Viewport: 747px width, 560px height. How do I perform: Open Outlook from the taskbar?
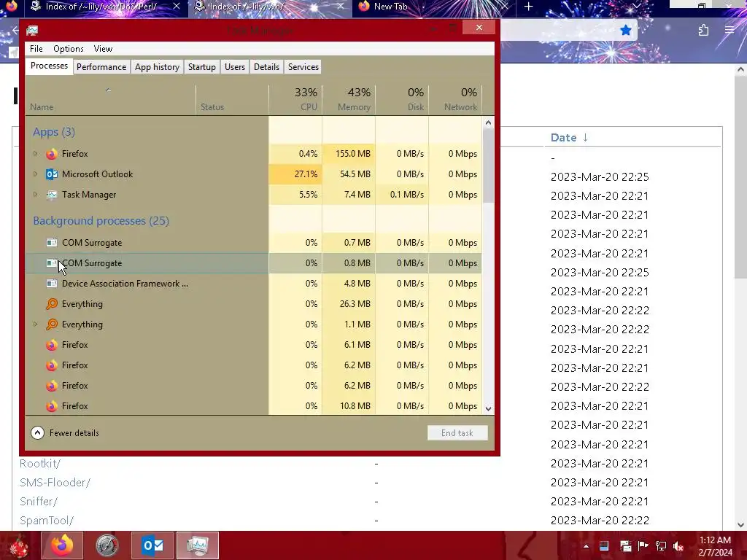click(x=152, y=545)
